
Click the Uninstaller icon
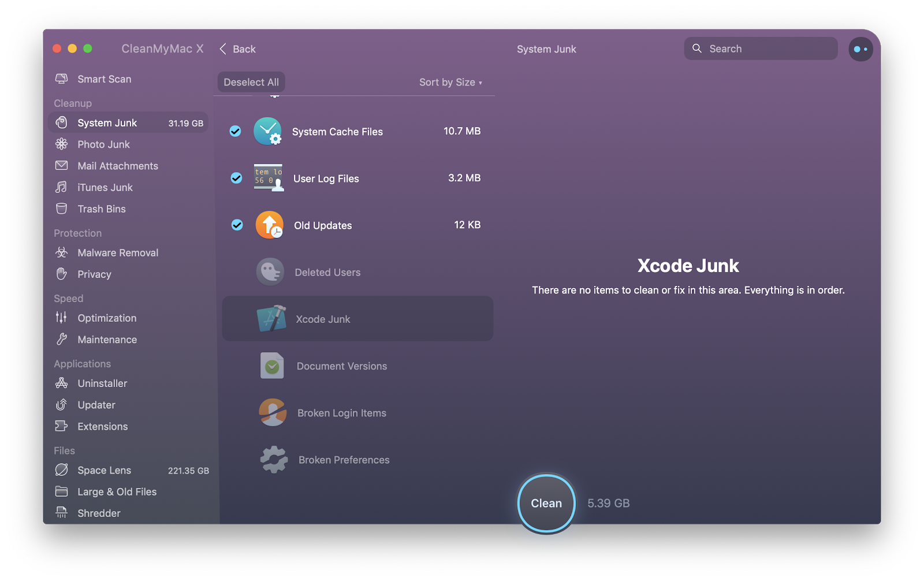pos(61,383)
